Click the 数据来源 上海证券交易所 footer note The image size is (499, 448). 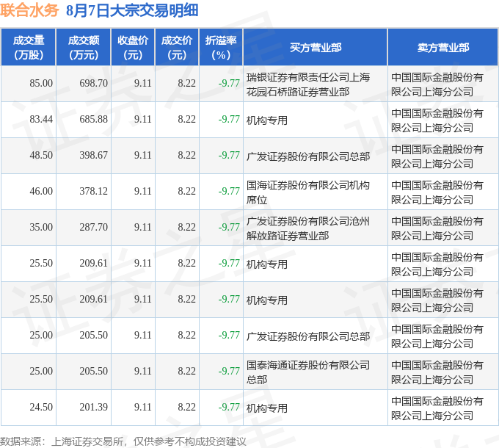tap(123, 441)
